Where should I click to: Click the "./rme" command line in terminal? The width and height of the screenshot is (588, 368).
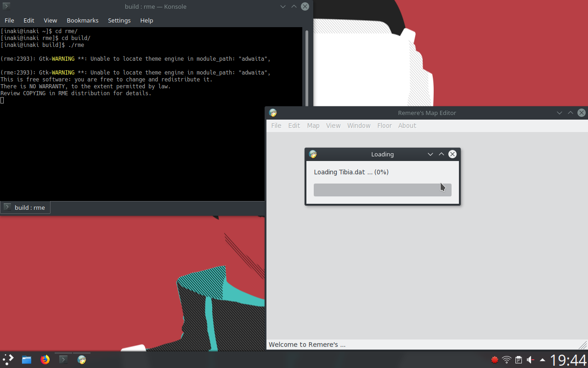pyautogui.click(x=42, y=45)
